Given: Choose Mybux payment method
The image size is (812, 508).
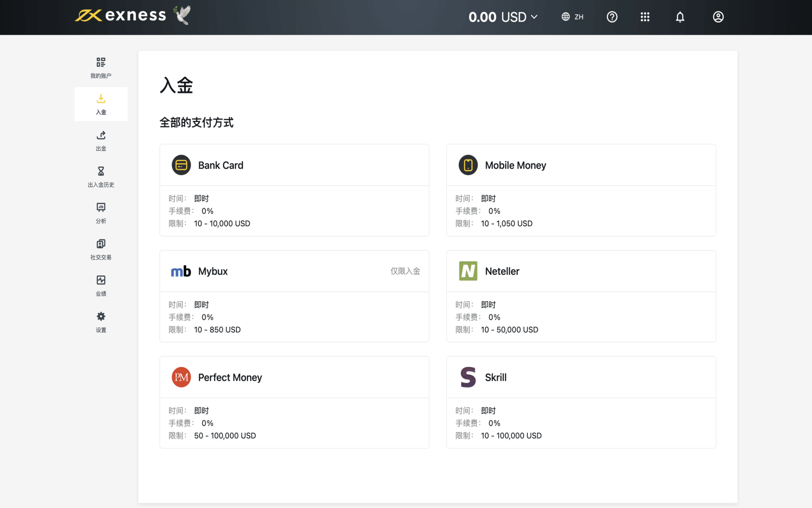Looking at the screenshot, I should tap(294, 296).
